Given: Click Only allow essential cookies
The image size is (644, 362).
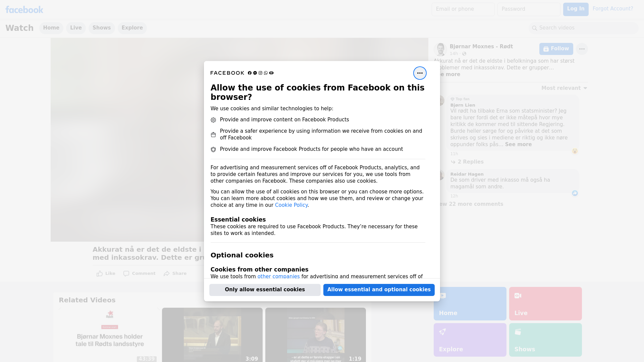Looking at the screenshot, I should [265, 290].
